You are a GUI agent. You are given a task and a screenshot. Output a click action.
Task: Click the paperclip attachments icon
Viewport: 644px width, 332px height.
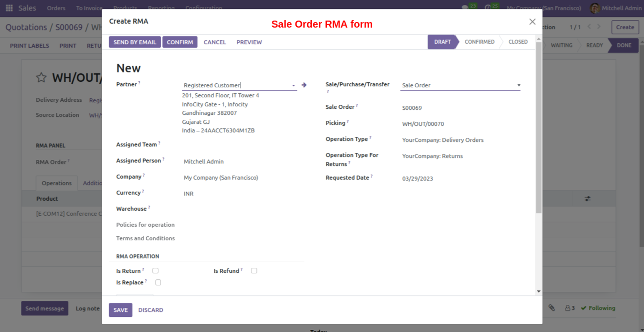pyautogui.click(x=551, y=308)
